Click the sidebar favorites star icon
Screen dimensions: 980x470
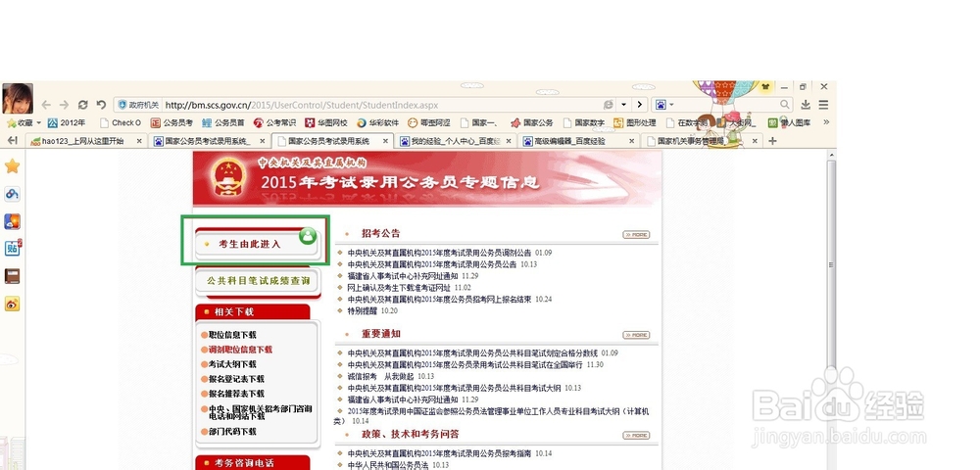point(12,166)
